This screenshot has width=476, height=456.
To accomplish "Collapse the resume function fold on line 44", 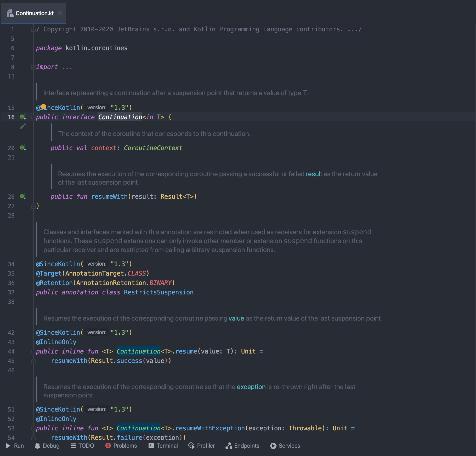I will click(x=33, y=352).
